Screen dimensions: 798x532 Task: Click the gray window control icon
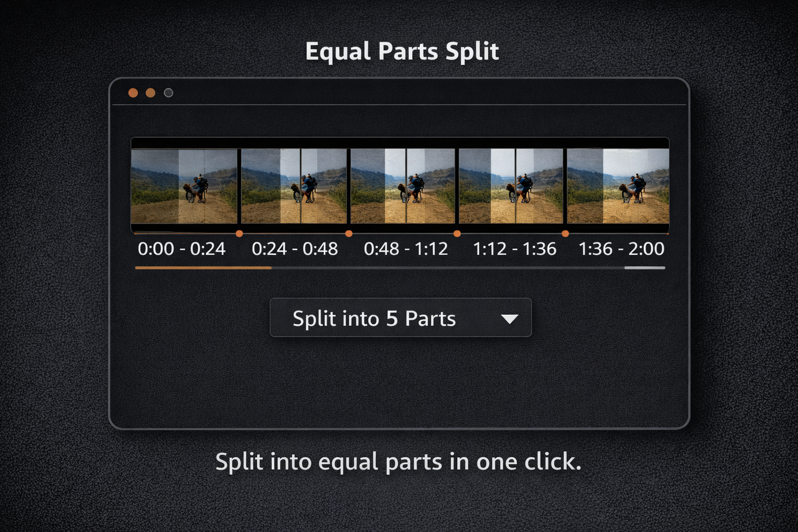tap(168, 92)
